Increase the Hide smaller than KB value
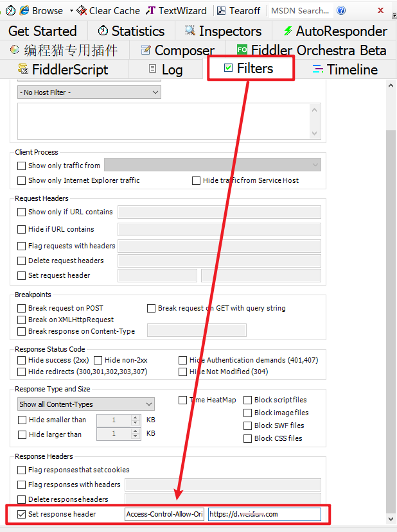Screen dimensions: 397x532 pos(136,417)
